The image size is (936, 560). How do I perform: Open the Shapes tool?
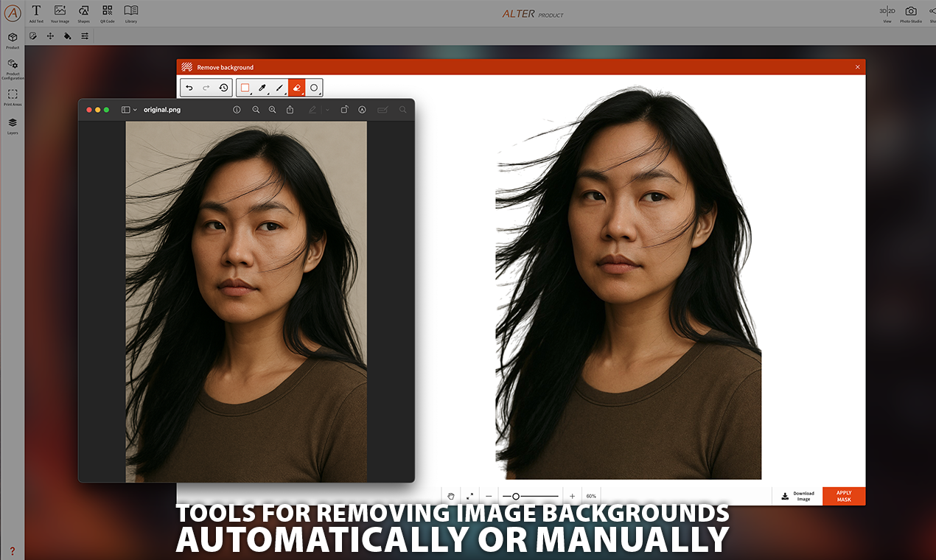click(84, 13)
